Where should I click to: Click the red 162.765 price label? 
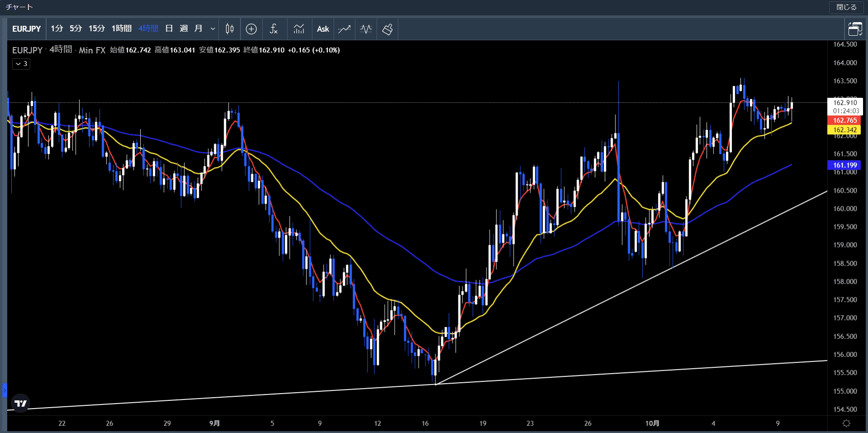coord(844,120)
